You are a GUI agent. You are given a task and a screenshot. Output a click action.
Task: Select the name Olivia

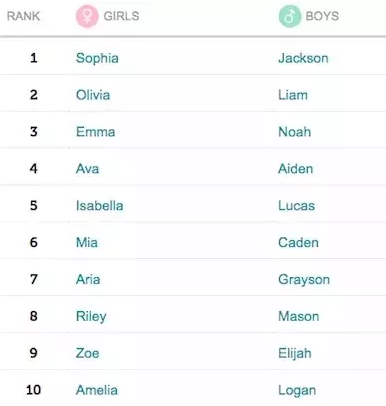(x=93, y=95)
